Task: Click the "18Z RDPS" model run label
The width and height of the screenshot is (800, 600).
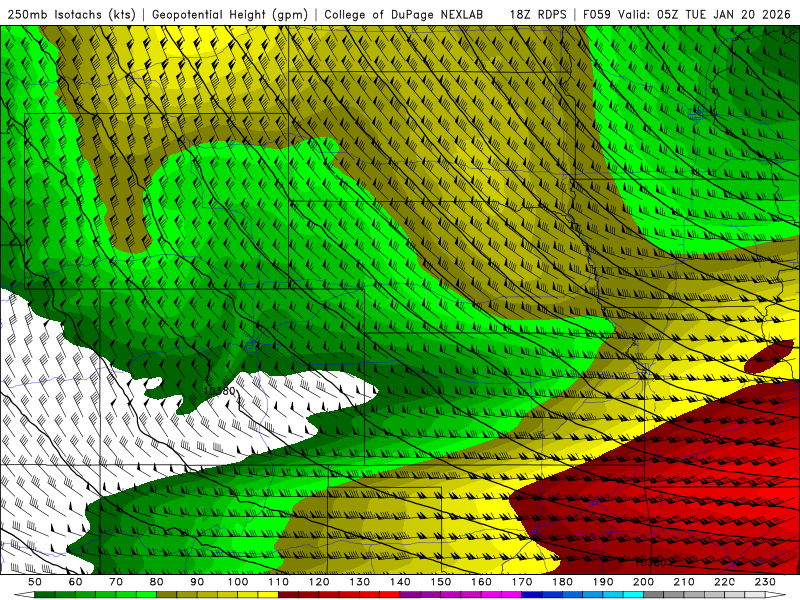Action: coord(538,15)
